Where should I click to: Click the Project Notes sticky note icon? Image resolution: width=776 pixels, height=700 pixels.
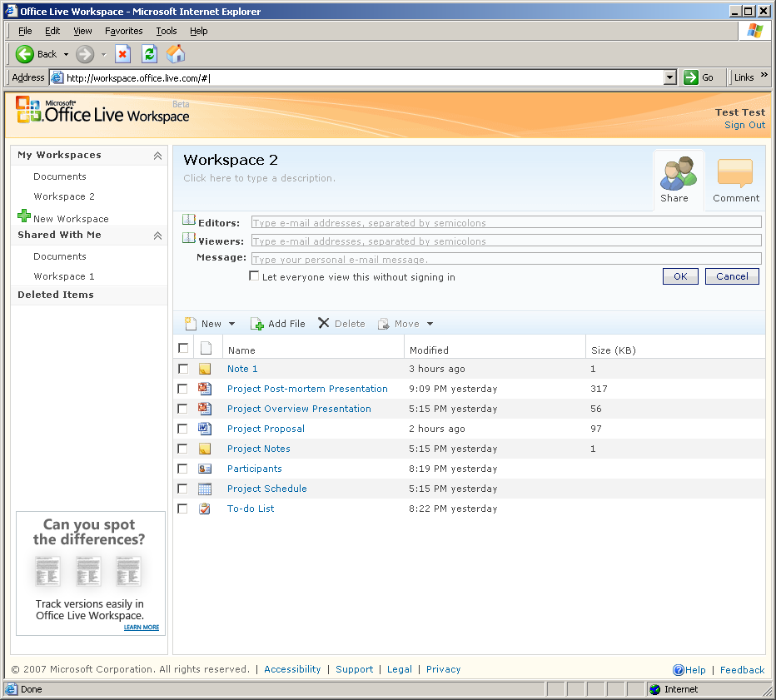205,449
